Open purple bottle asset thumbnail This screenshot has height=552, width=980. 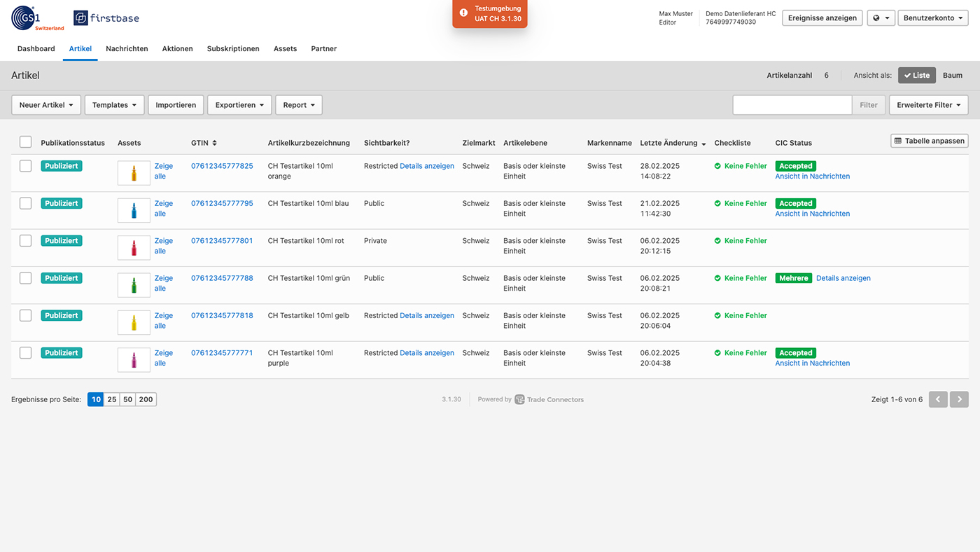134,360
